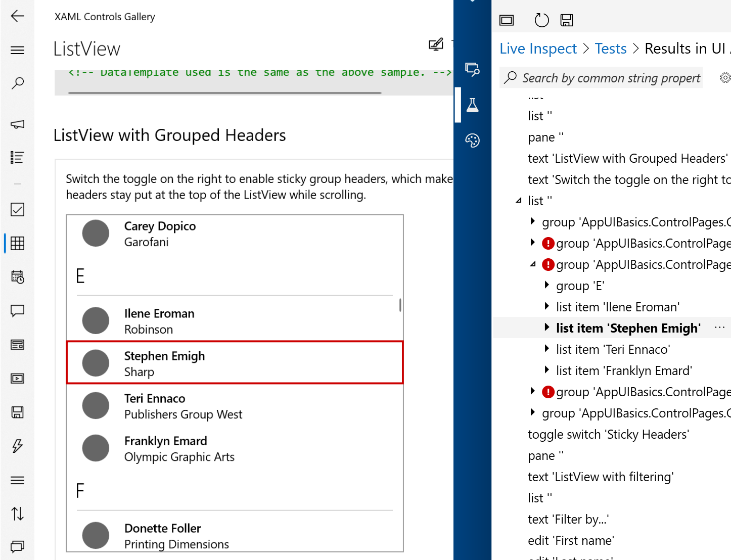Select the Live Inspect windows icon
731x560 pixels.
472,70
